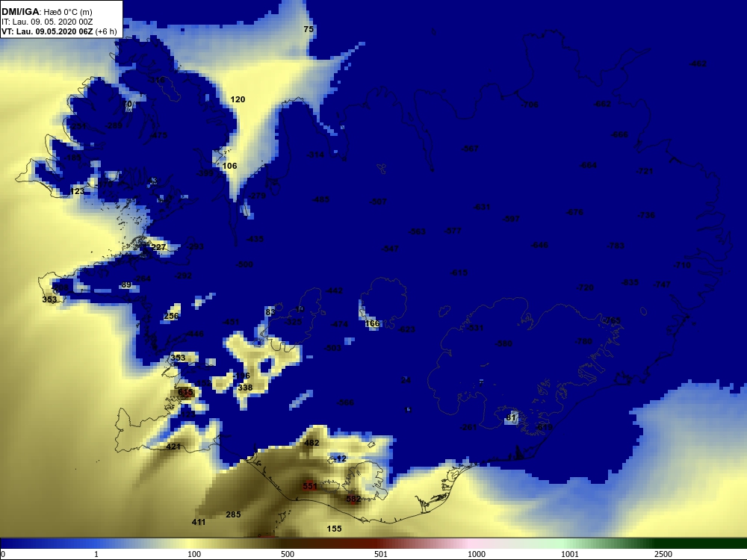Select the 'VT: Lau. 09.05.2020 06Z (+6 h)' line
This screenshot has height=560, width=747.
pos(59,32)
